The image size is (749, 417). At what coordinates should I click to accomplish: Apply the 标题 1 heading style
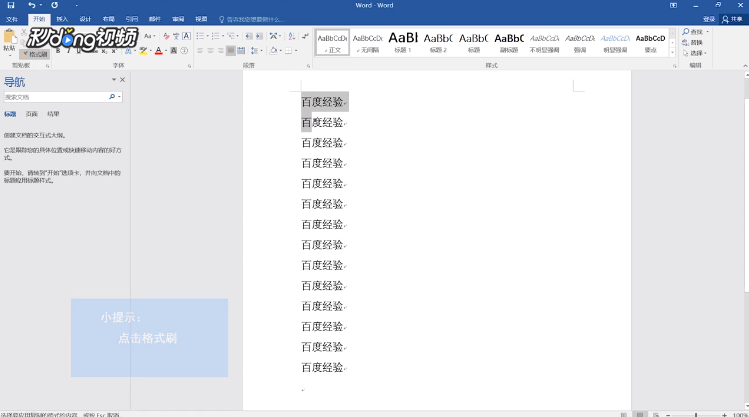click(x=403, y=42)
